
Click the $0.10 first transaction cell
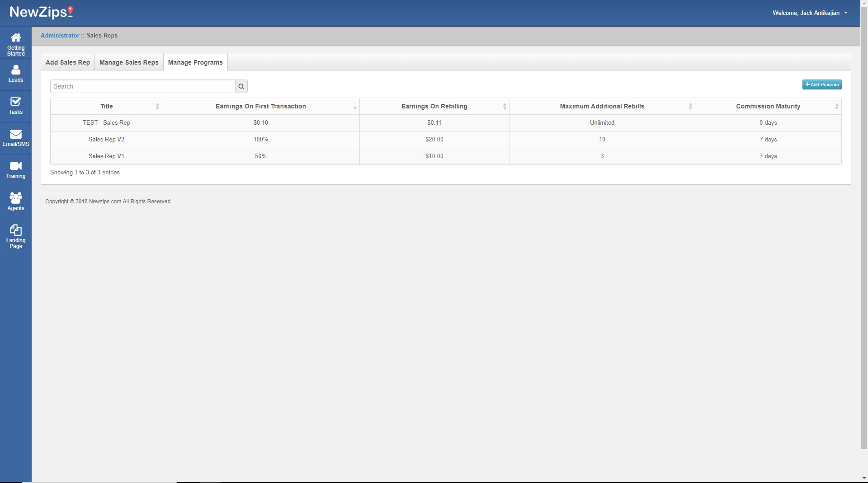point(261,123)
